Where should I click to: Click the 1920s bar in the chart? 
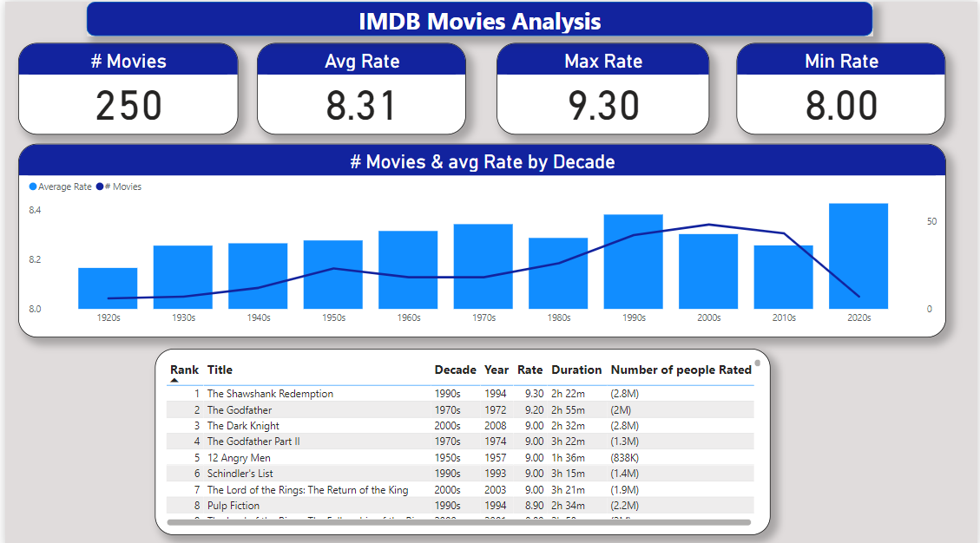tap(108, 288)
